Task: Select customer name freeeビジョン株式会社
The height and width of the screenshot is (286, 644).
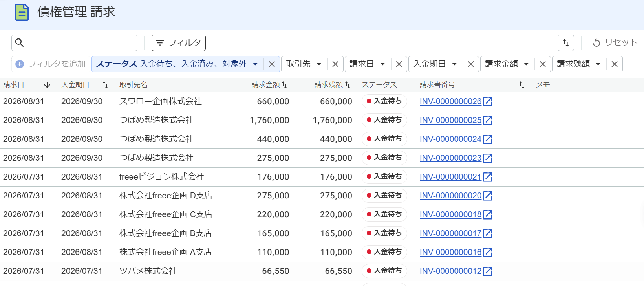Action: 162,177
